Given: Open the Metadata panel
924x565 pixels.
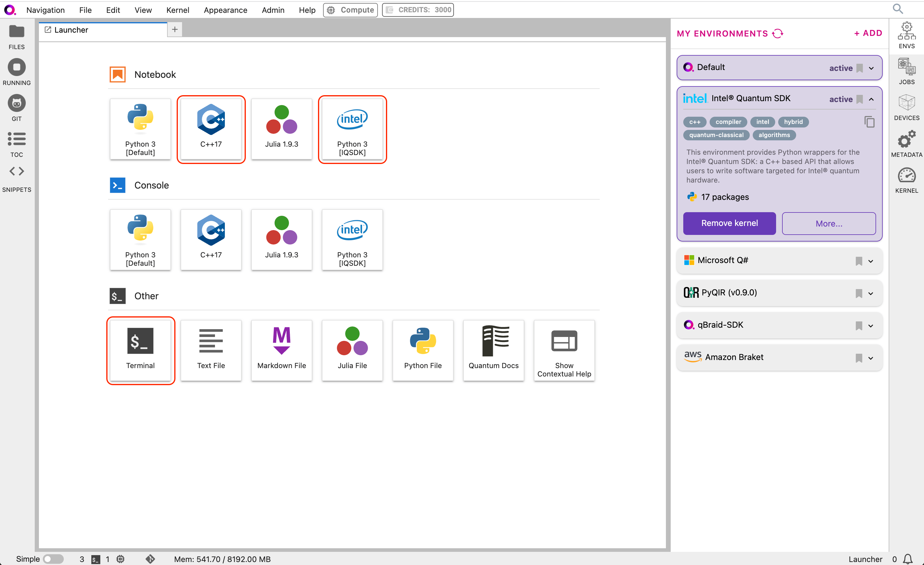Looking at the screenshot, I should (x=906, y=144).
